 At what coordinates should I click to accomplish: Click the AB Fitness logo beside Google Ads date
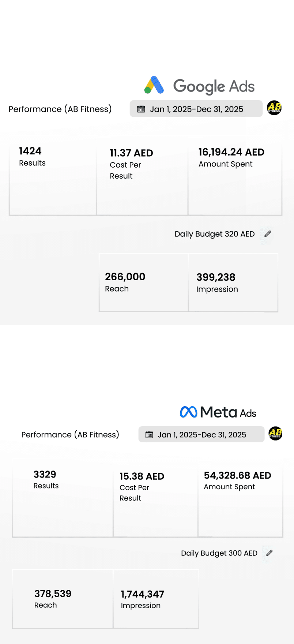coord(274,108)
